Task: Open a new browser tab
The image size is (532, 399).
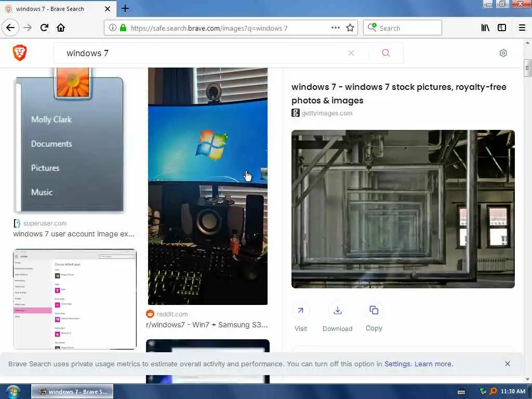Action: click(125, 8)
